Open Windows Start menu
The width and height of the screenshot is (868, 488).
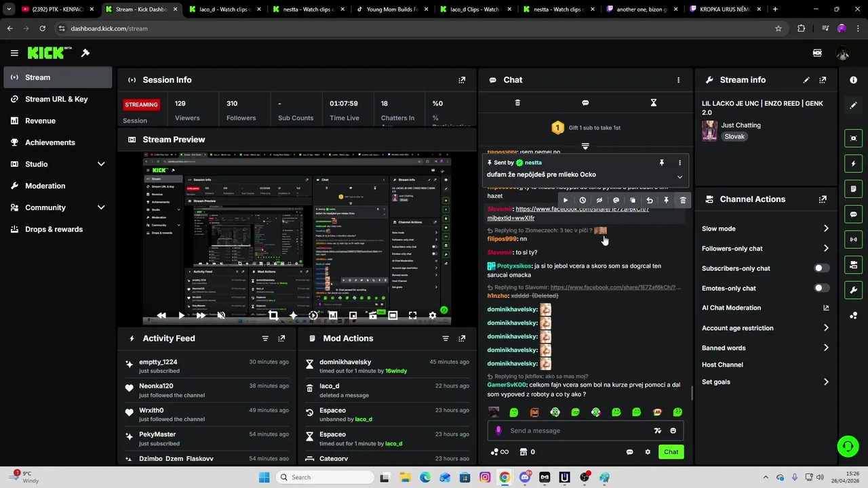tap(264, 477)
